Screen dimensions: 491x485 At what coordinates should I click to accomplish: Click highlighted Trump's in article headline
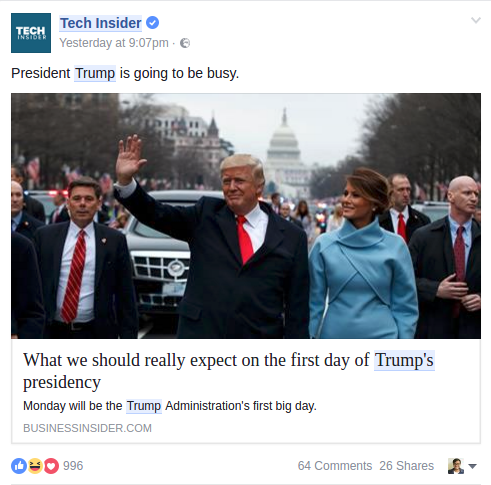(404, 360)
